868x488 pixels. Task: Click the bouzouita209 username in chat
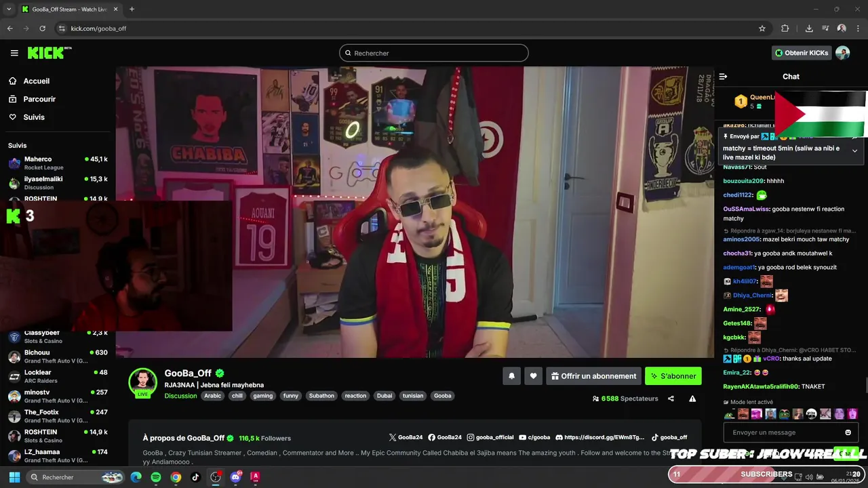click(743, 181)
